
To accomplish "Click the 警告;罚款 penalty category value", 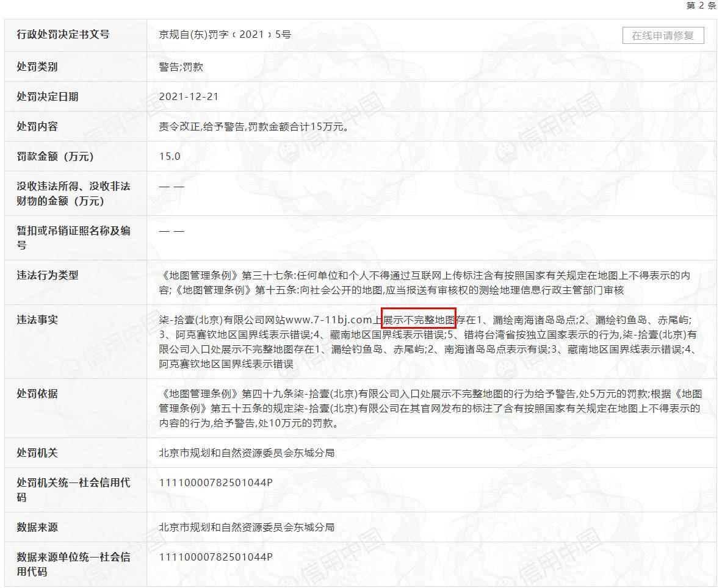I will click(181, 67).
